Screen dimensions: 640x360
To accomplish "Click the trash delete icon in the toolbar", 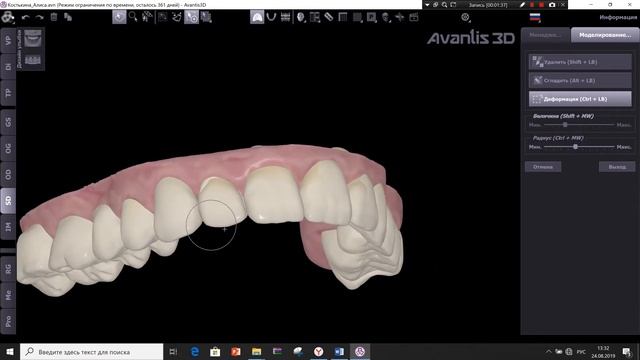I will (54, 17).
